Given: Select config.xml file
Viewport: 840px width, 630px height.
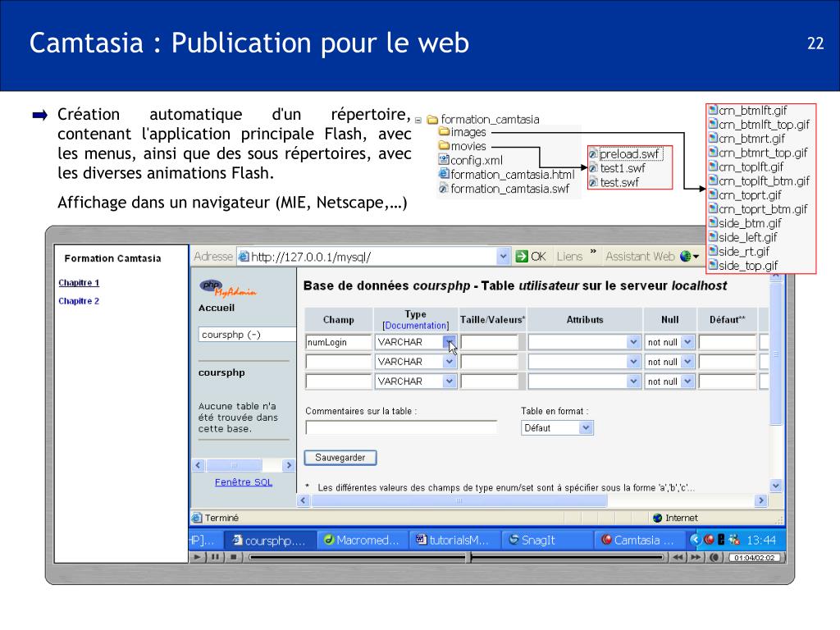Looking at the screenshot, I should [x=470, y=160].
